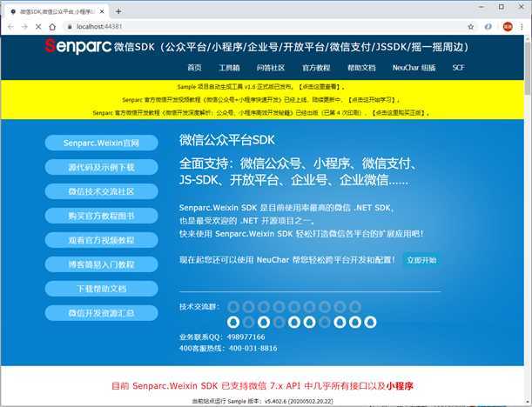Click the buy-the-book link on the third banner line

tap(398, 113)
